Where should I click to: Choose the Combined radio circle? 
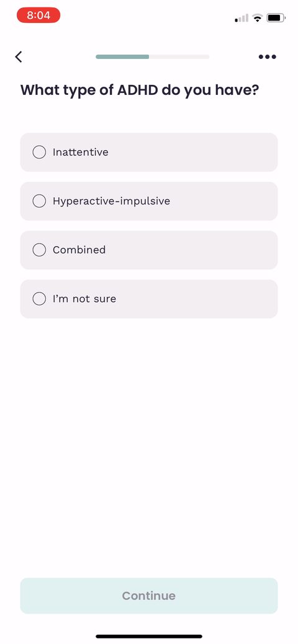click(x=39, y=250)
